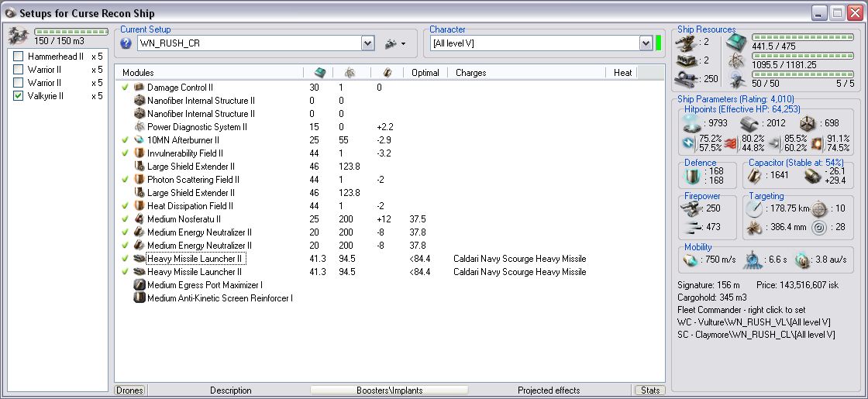Click the Damage Control II module icon
This screenshot has width=868, height=399.
tap(139, 88)
